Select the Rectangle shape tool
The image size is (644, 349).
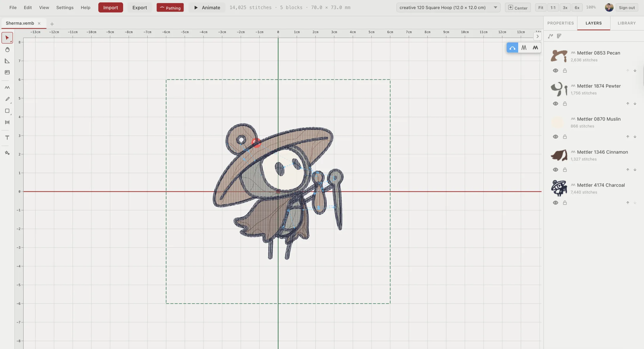[7, 111]
